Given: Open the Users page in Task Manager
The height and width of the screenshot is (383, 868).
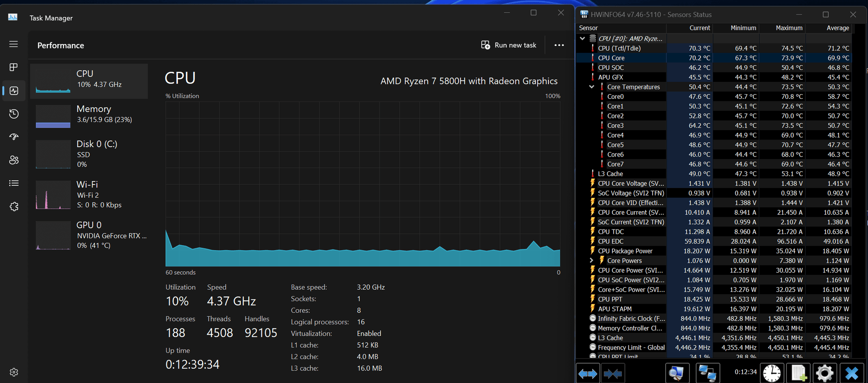Looking at the screenshot, I should (14, 160).
